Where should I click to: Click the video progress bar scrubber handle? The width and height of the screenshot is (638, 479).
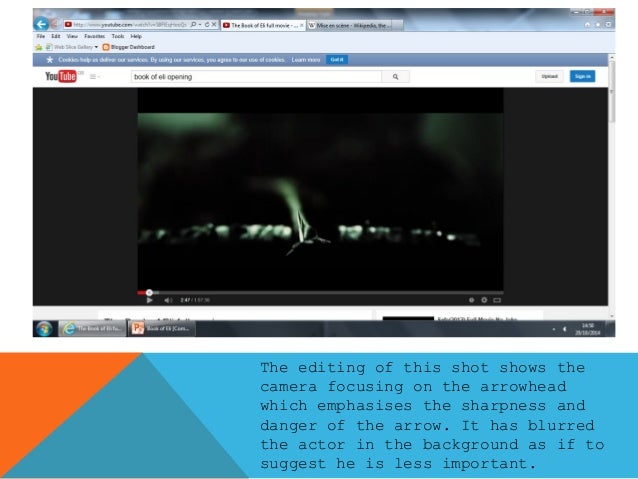[x=149, y=293]
